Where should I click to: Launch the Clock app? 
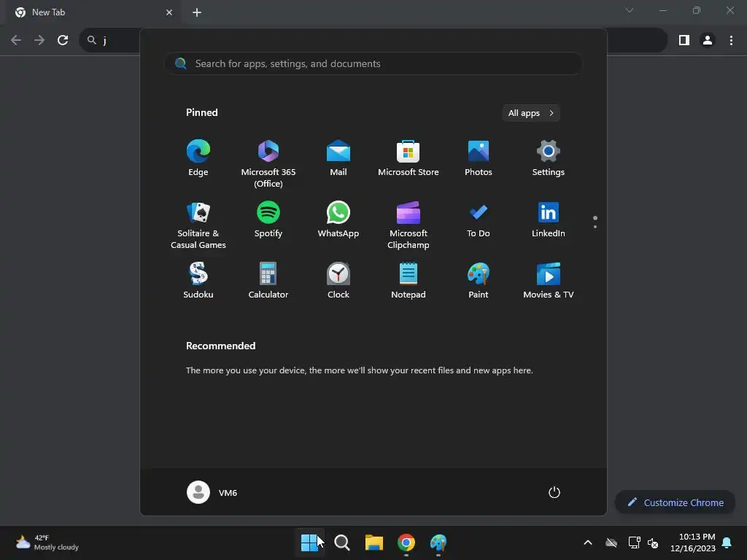tap(338, 281)
